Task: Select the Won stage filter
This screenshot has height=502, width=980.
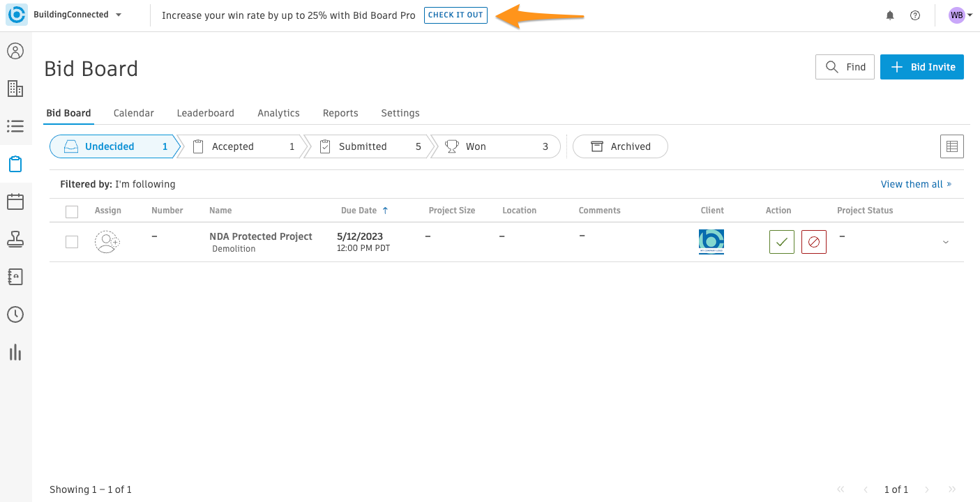Action: pos(497,146)
